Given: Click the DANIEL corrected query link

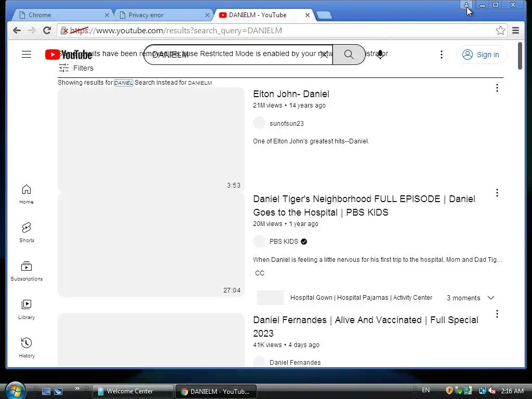Looking at the screenshot, I should (124, 83).
